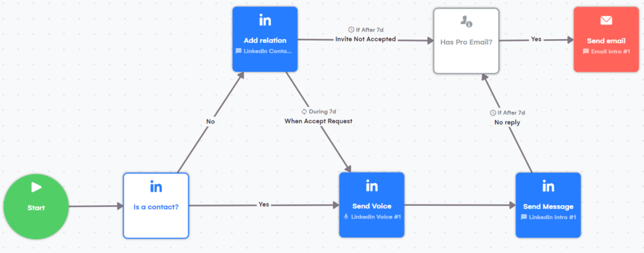Image resolution: width=644 pixels, height=253 pixels.
Task: Select the No reply condition label
Action: click(507, 122)
